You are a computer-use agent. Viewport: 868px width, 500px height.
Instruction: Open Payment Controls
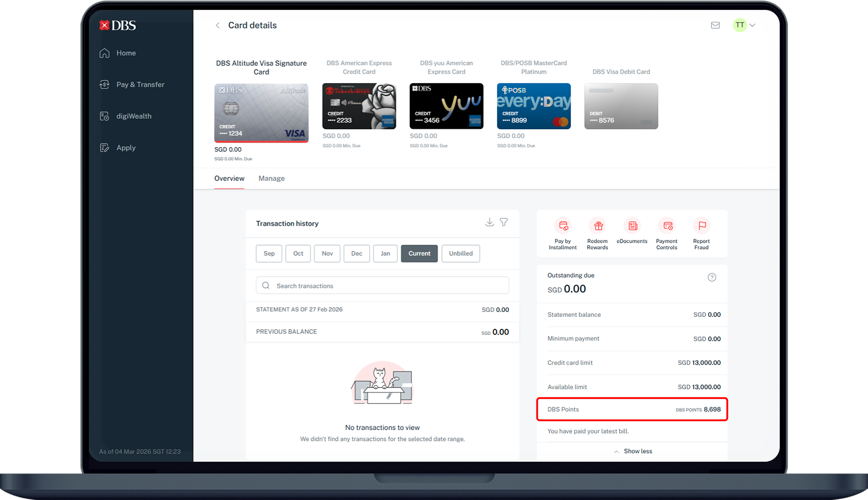[x=668, y=226]
